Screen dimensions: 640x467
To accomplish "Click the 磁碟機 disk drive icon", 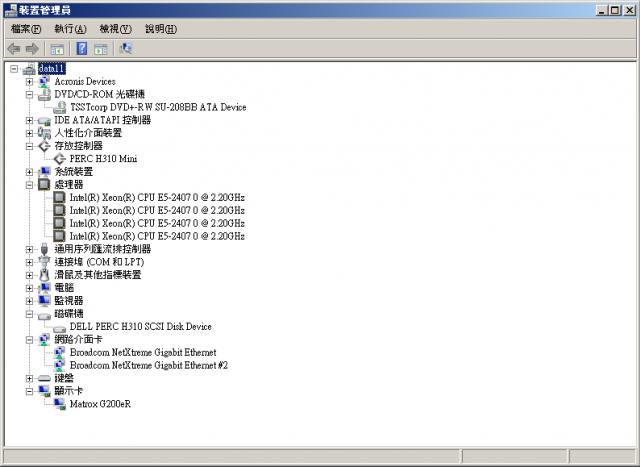I will click(44, 315).
